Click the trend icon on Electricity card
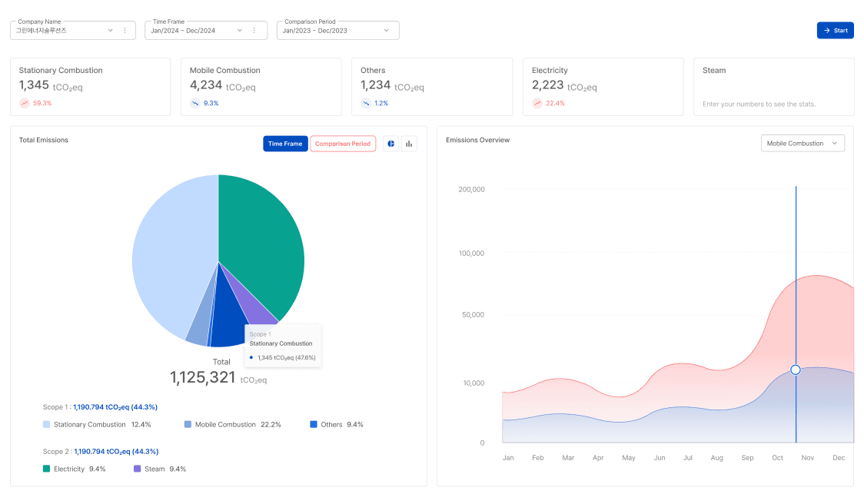This screenshot has width=864, height=504. click(537, 102)
